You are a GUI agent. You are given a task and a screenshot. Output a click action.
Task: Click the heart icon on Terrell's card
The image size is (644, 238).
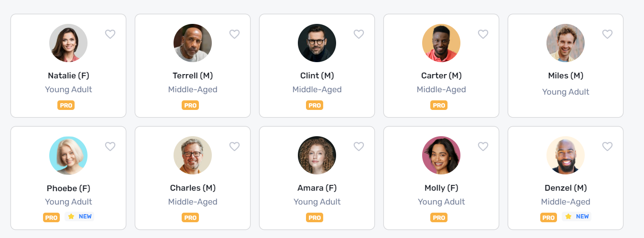coord(234,34)
